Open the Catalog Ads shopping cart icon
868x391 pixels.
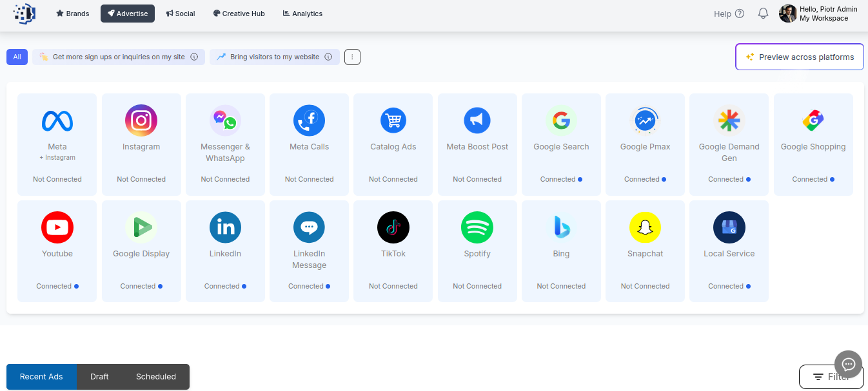point(393,120)
